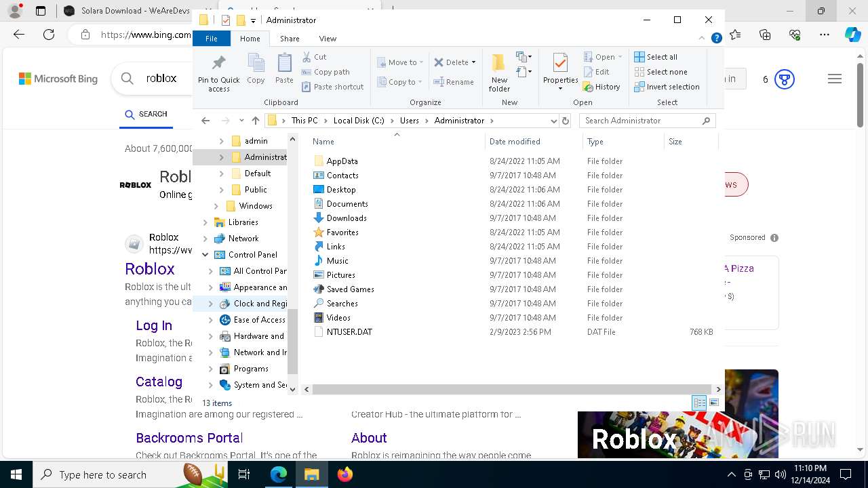This screenshot has height=488, width=868.
Task: Click Local Disk (C:) breadcrumb
Action: pos(359,121)
